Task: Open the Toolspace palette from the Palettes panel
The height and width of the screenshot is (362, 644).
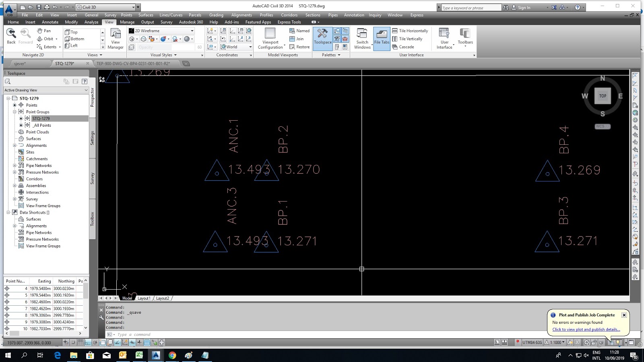Action: click(322, 38)
